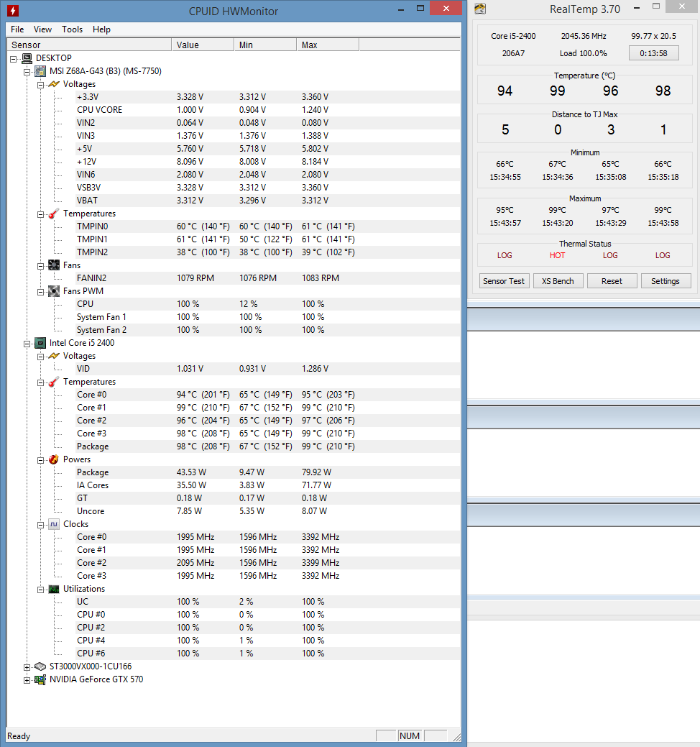Click the Intel Core i5 2400 chip icon
The height and width of the screenshot is (747, 700).
(x=40, y=343)
